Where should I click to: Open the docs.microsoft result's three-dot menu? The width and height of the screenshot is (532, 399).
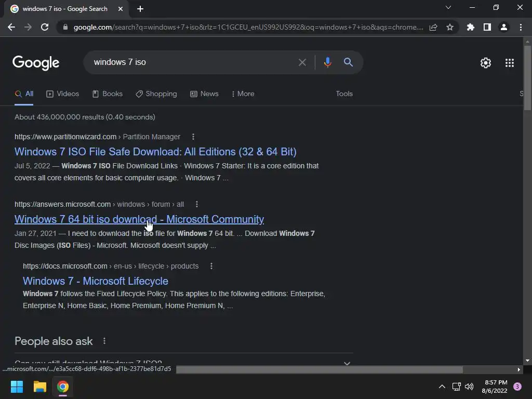tap(211, 266)
